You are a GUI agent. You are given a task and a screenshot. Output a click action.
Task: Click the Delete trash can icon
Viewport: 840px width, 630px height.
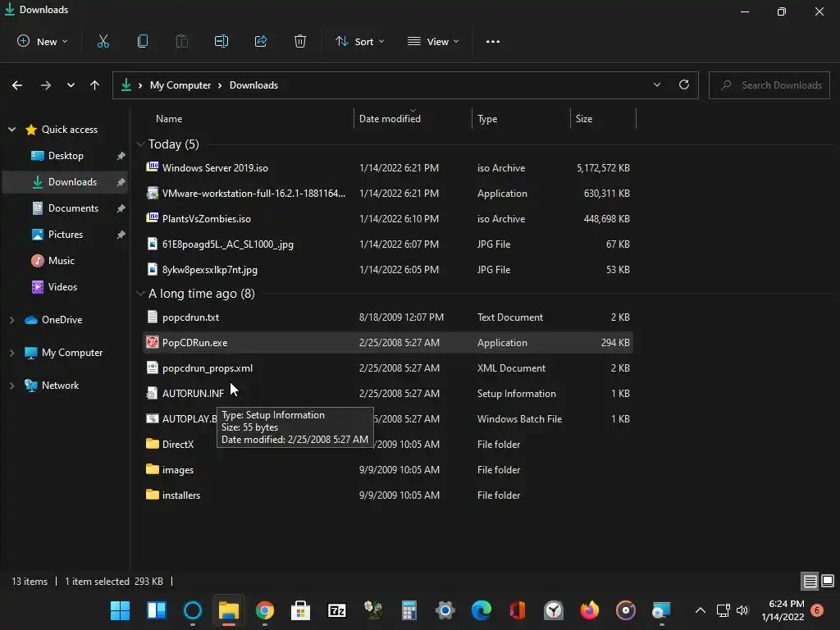pos(300,41)
